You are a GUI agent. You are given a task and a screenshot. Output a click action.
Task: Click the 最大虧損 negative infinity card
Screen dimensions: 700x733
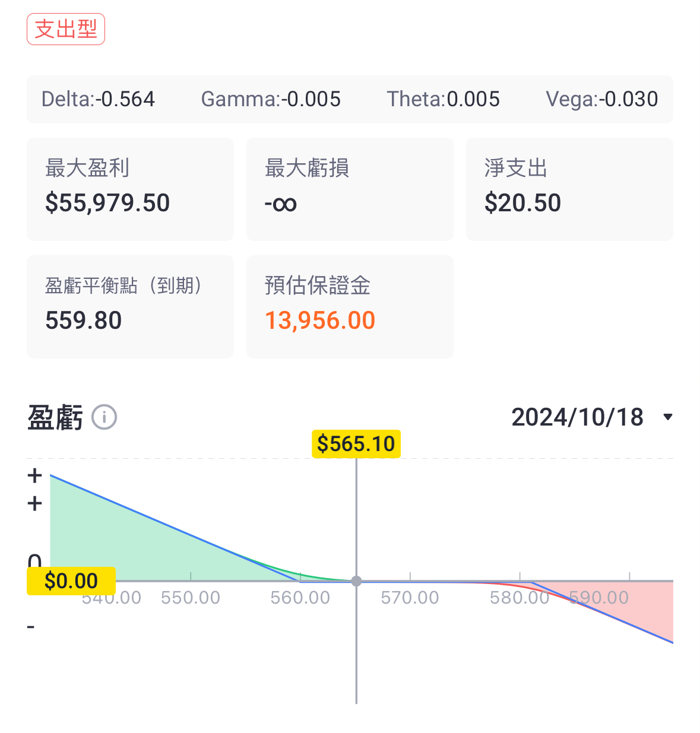[350, 189]
